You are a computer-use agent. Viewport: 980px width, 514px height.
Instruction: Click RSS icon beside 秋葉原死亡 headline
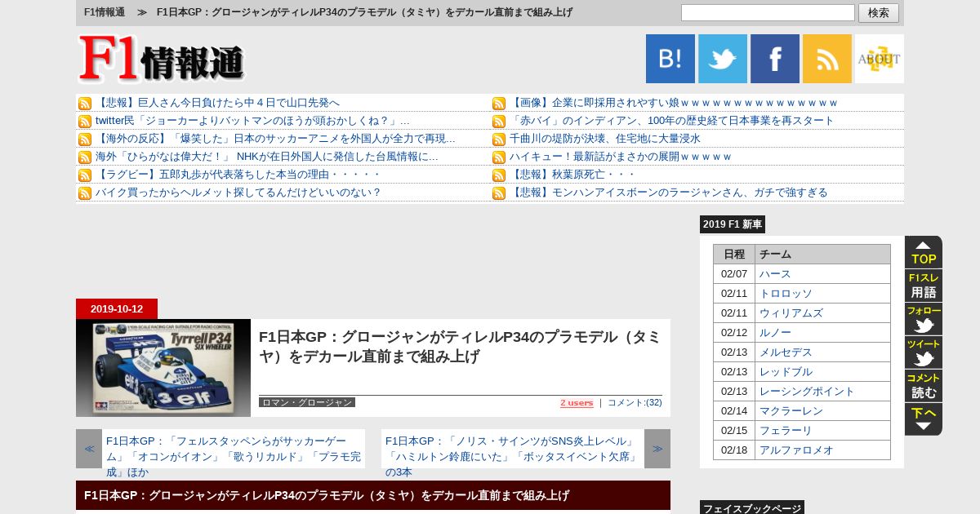[499, 175]
